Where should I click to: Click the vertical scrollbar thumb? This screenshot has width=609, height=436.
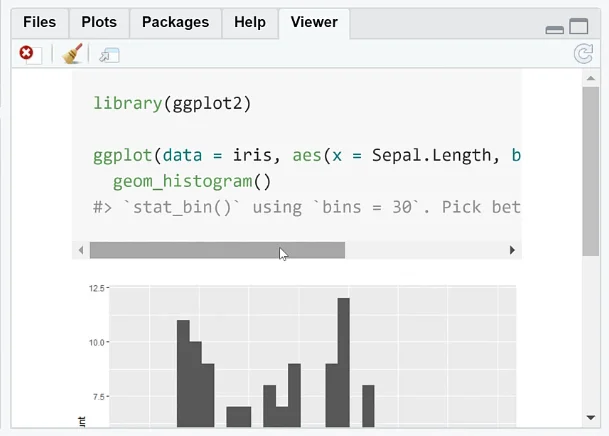pos(591,171)
